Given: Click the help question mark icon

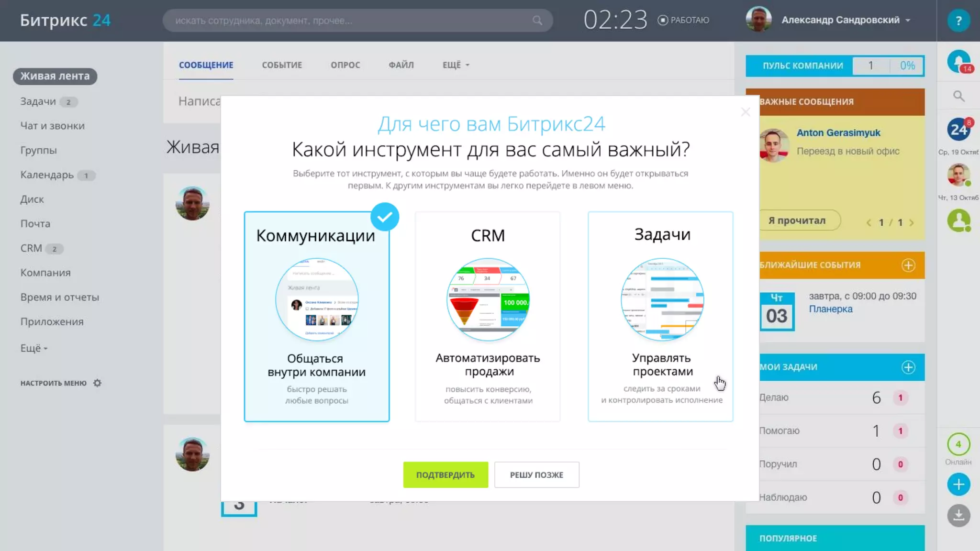Looking at the screenshot, I should [958, 21].
